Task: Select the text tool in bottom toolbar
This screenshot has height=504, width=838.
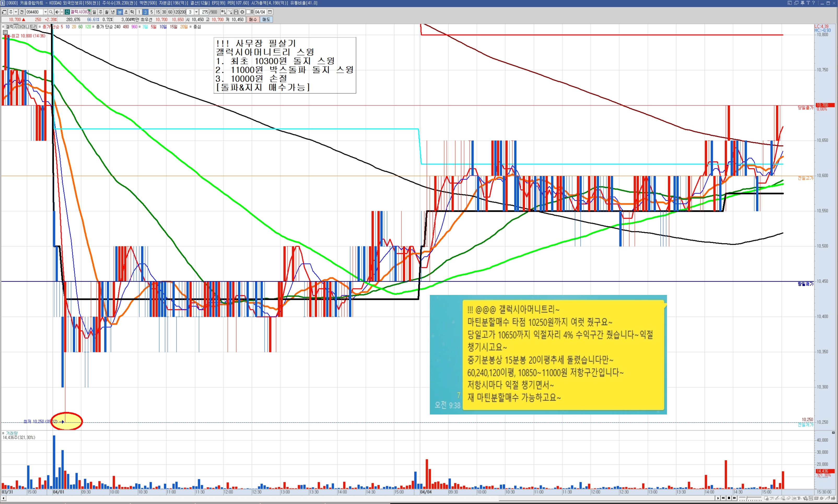Action: (x=799, y=498)
